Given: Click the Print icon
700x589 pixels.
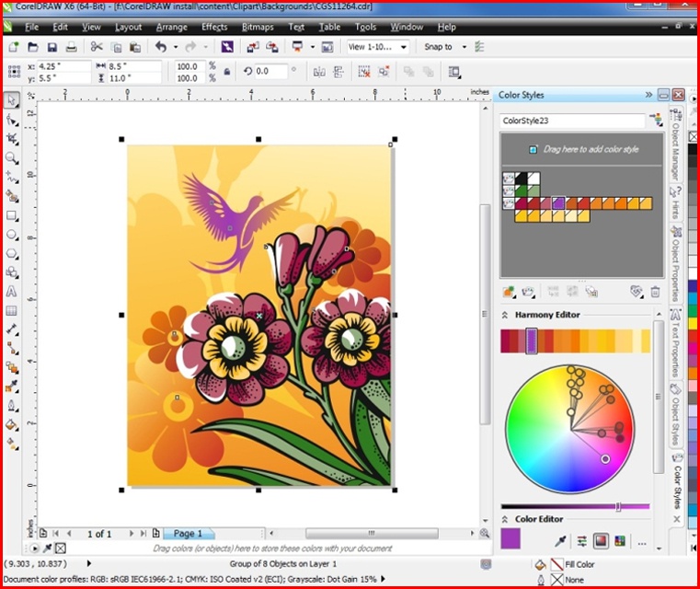Looking at the screenshot, I should 71,46.
